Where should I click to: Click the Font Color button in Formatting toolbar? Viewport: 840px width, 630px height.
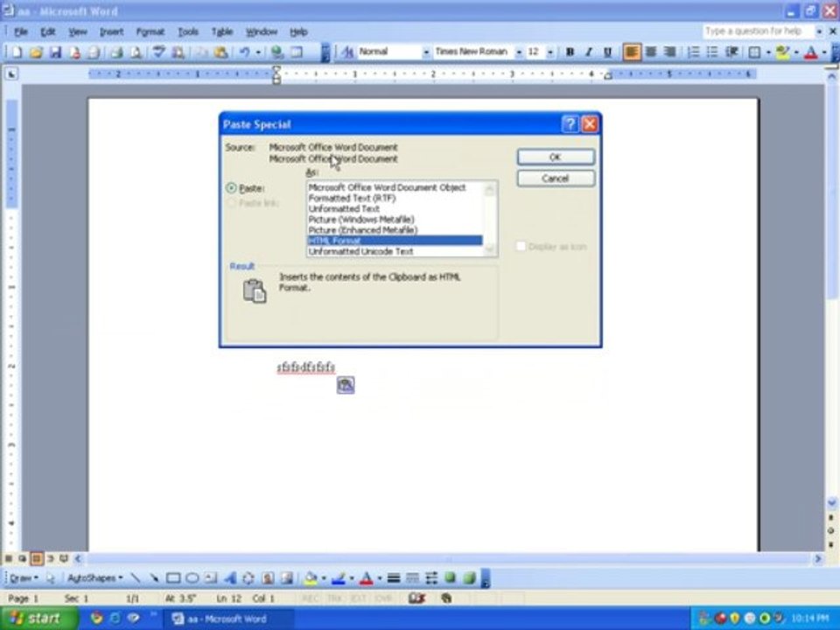(x=810, y=52)
